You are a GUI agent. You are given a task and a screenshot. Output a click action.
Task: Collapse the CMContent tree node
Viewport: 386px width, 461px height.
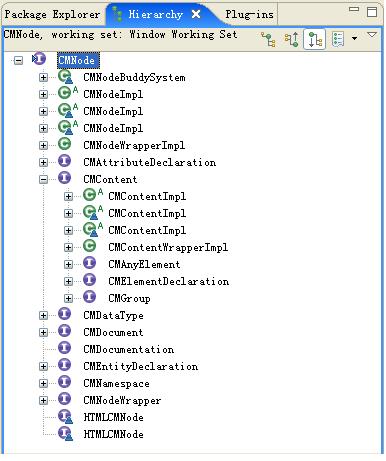[x=43, y=179]
